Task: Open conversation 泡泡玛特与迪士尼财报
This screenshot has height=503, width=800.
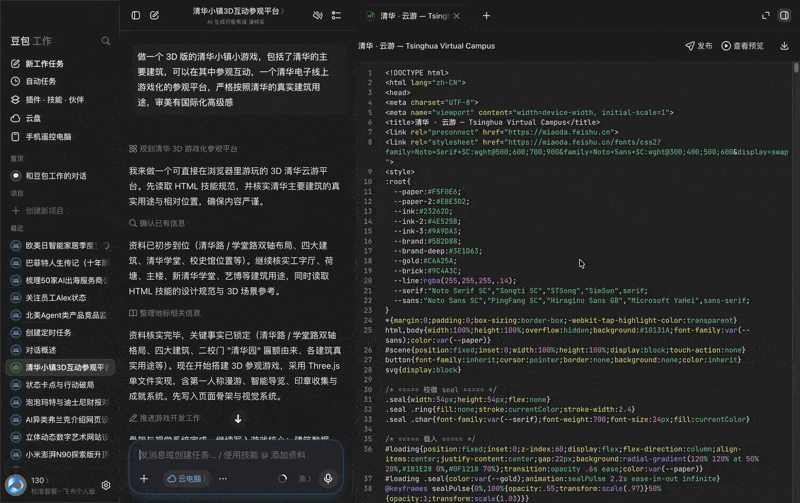Action: coord(60,402)
